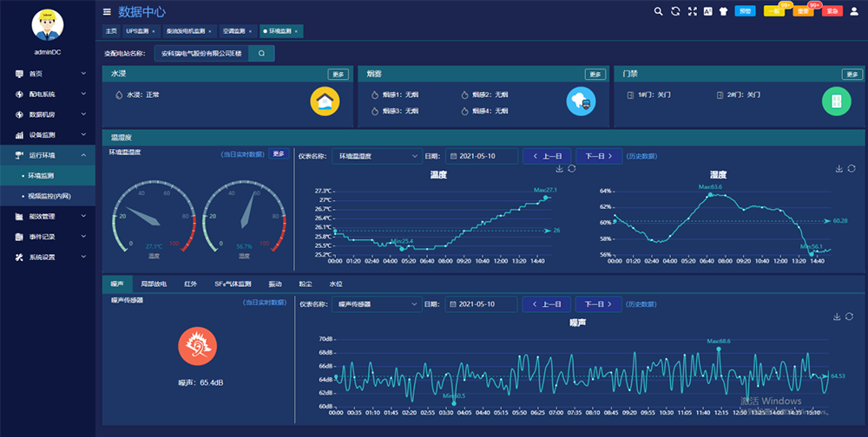Download the 噪声 chart data
868x437 pixels.
coord(838,316)
